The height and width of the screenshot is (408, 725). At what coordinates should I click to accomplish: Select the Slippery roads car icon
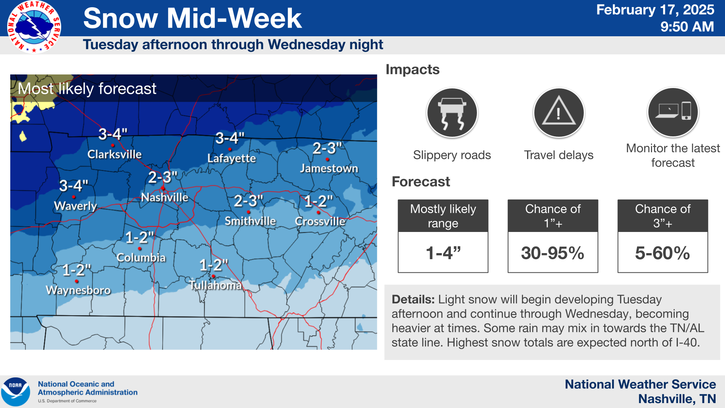[x=452, y=113]
